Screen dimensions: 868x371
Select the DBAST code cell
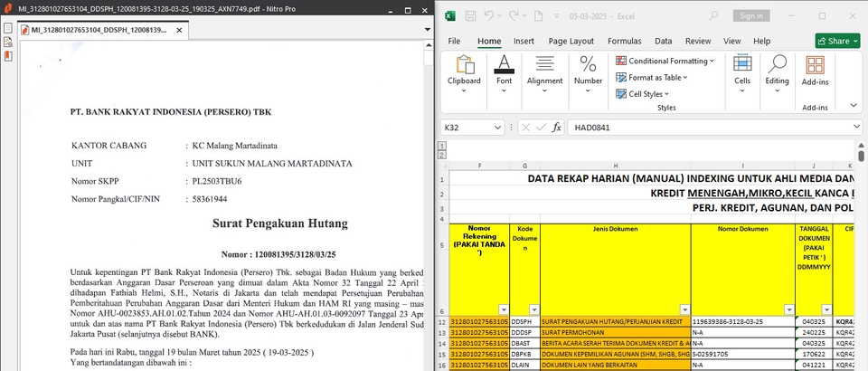[524, 343]
